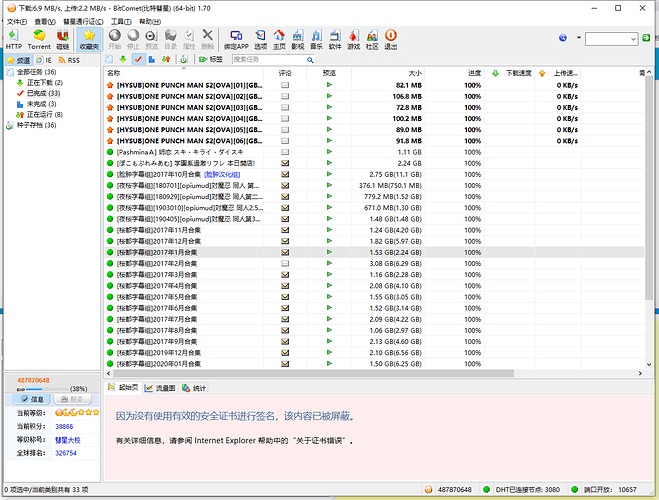This screenshot has width=659, height=500.
Task: Open the search engine dropdown arrow beside globe
Action: [x=579, y=38]
